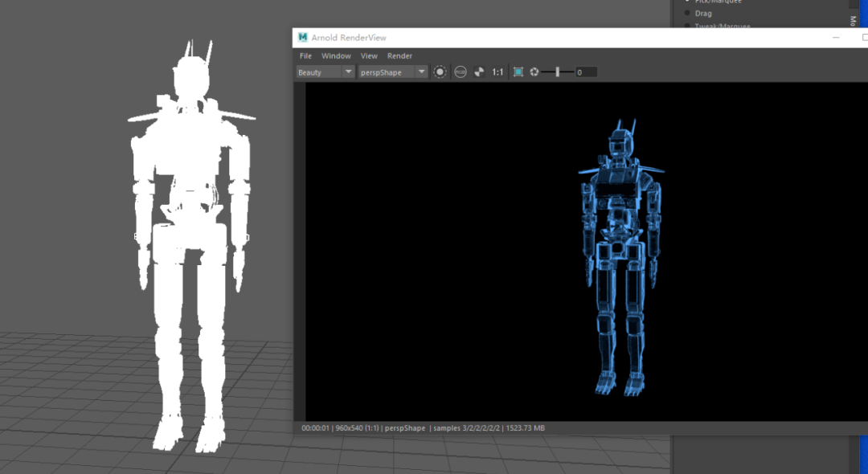Enable the crop region tool icon

518,72
